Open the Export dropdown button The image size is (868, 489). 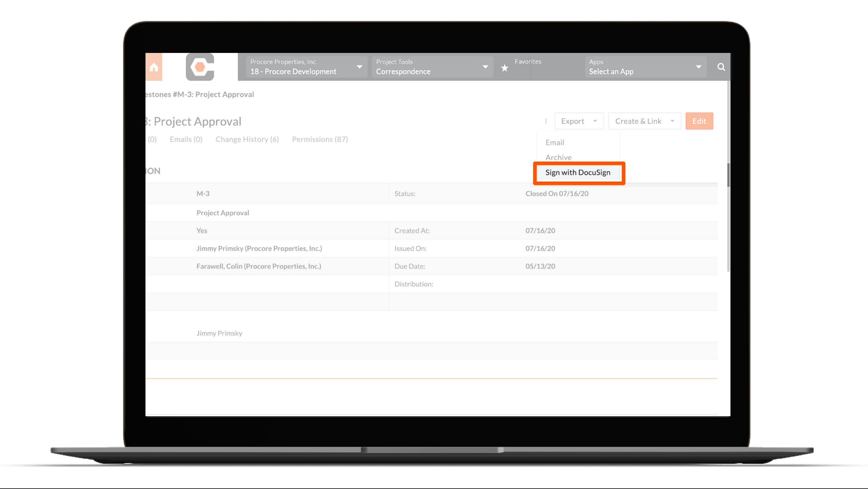pos(579,121)
